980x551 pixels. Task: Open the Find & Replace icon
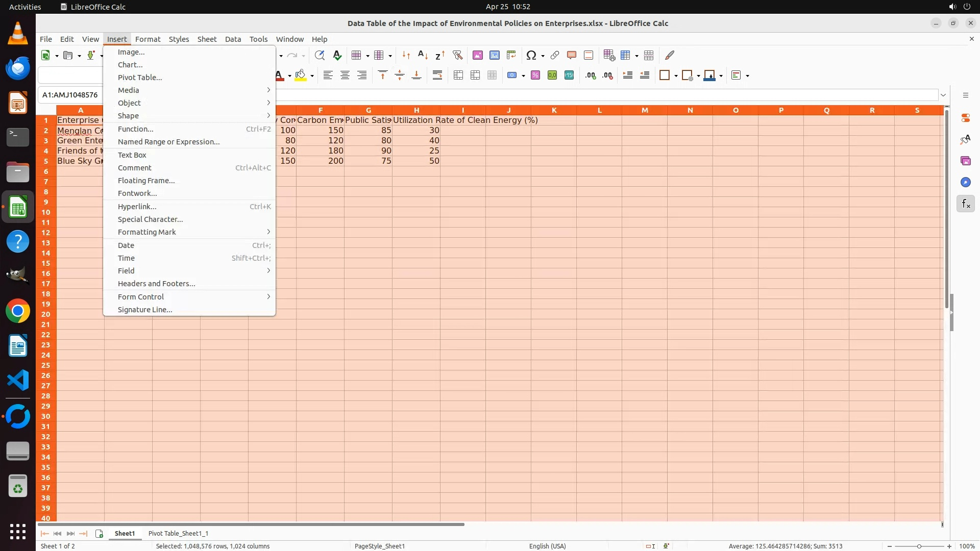320,55
